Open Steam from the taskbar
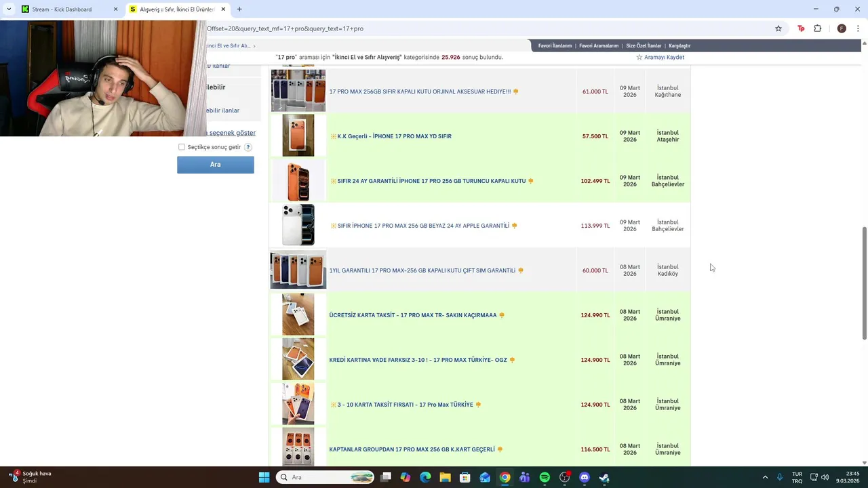The image size is (868, 488). click(x=604, y=477)
